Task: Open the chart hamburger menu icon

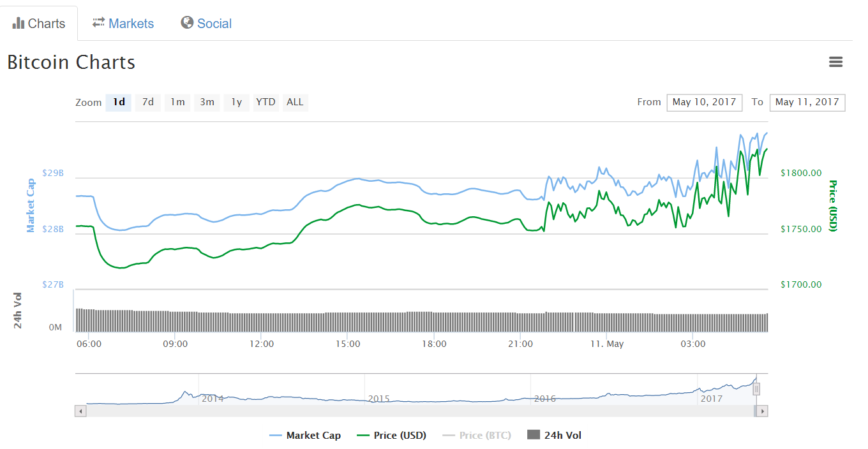Action: [x=835, y=62]
